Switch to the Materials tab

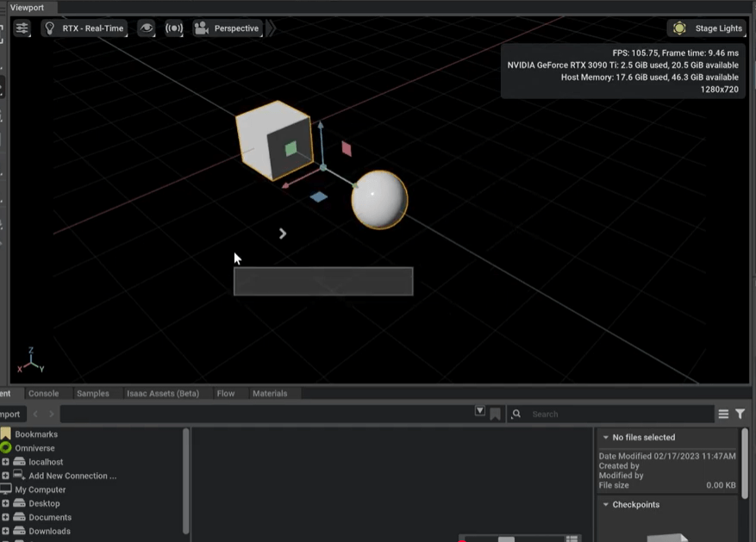click(x=270, y=394)
